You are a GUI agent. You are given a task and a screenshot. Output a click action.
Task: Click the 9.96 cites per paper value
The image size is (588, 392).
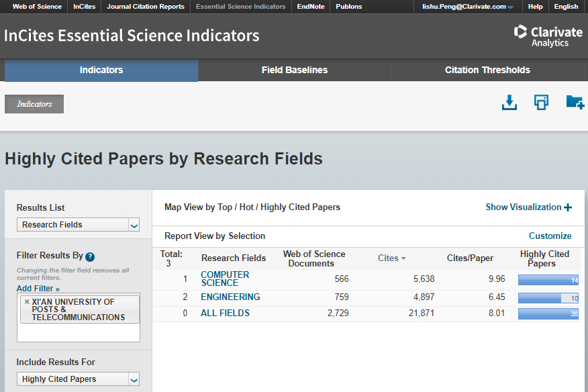[497, 279]
